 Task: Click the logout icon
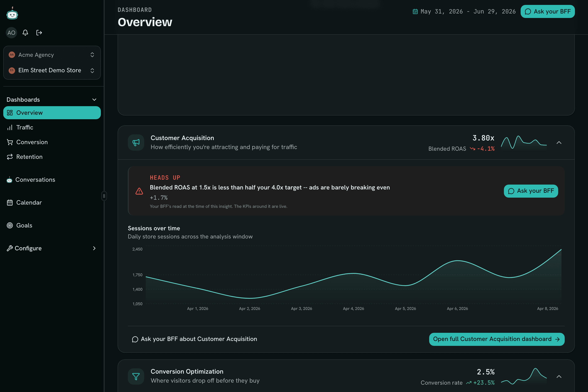pos(39,33)
